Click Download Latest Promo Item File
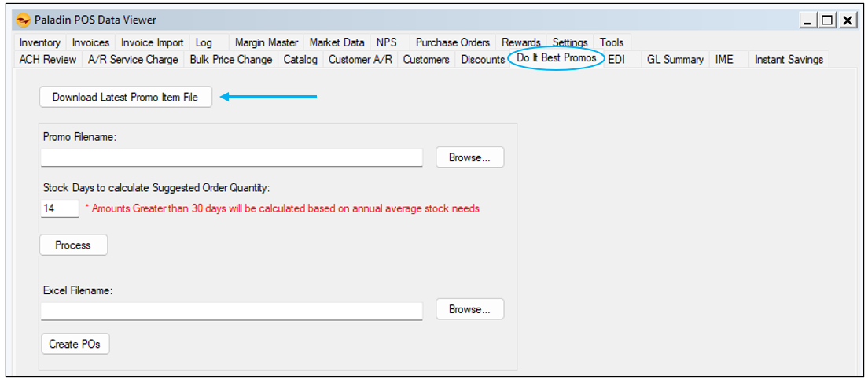This screenshot has height=380, width=868. pyautogui.click(x=126, y=97)
